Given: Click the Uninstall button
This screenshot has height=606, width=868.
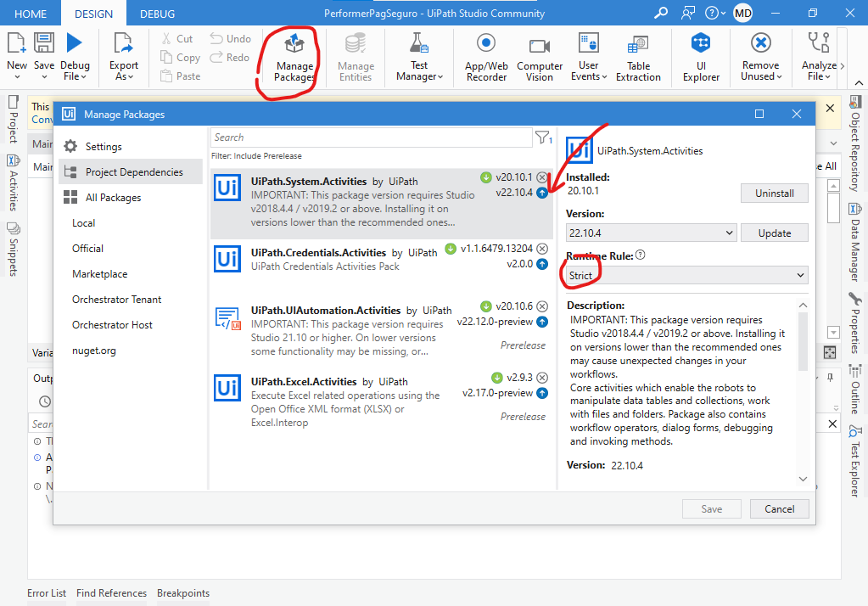Looking at the screenshot, I should click(x=774, y=194).
